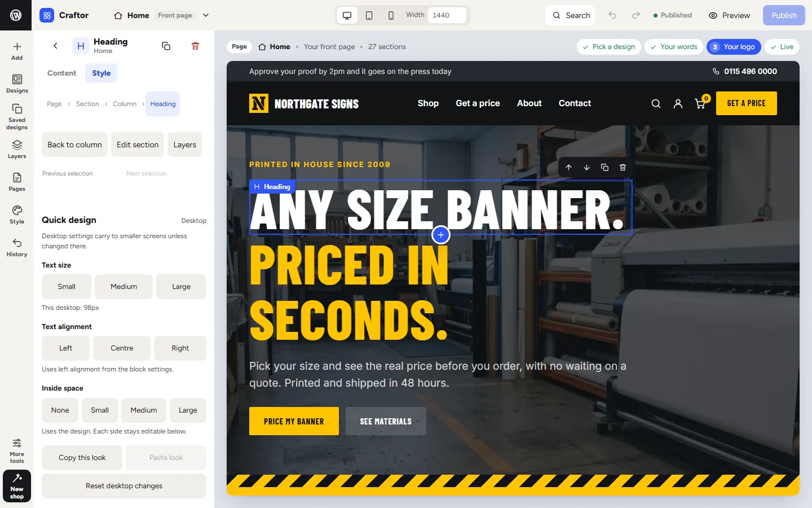Click the New shop button

tap(17, 486)
